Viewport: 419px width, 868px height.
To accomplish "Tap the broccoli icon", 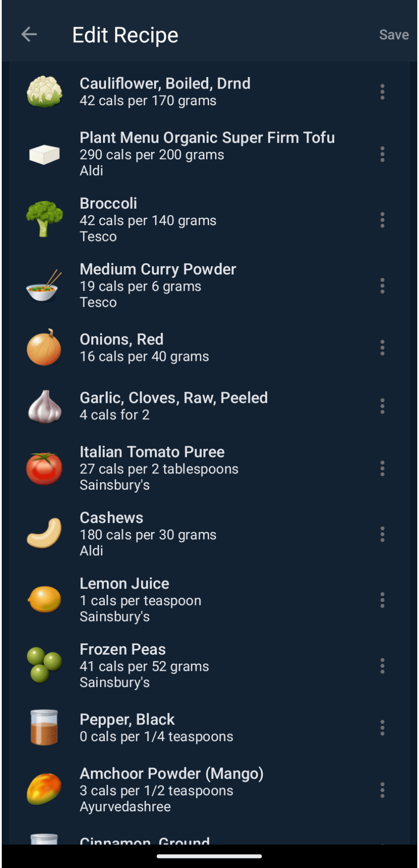I will [x=44, y=220].
